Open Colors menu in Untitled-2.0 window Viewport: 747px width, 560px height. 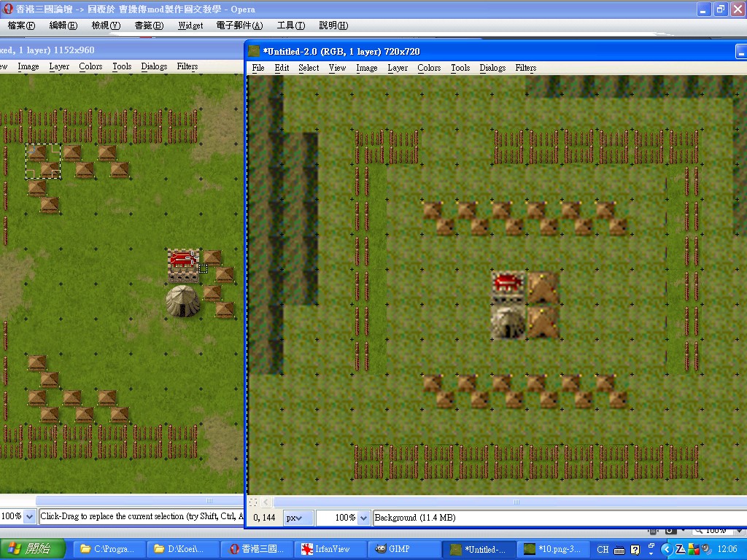point(429,68)
